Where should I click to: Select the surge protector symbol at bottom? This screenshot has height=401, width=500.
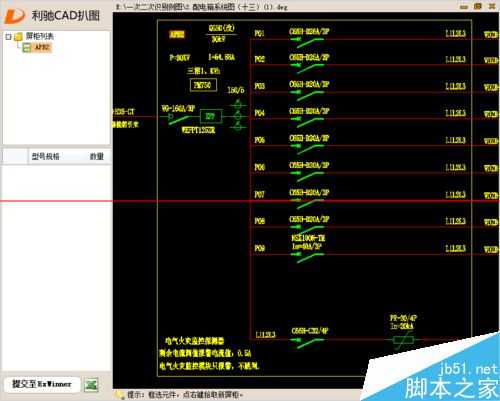point(403,341)
